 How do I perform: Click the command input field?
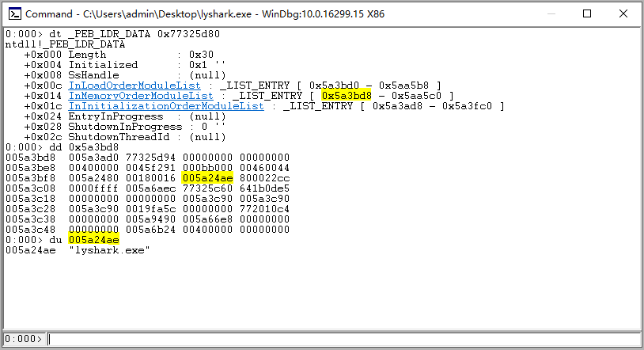pyautogui.click(x=344, y=339)
